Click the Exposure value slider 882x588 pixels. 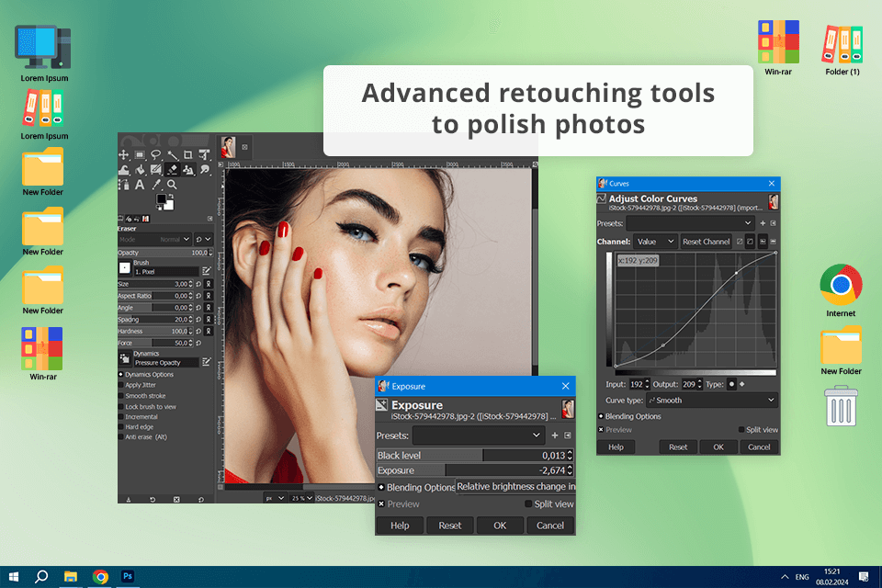coord(475,469)
